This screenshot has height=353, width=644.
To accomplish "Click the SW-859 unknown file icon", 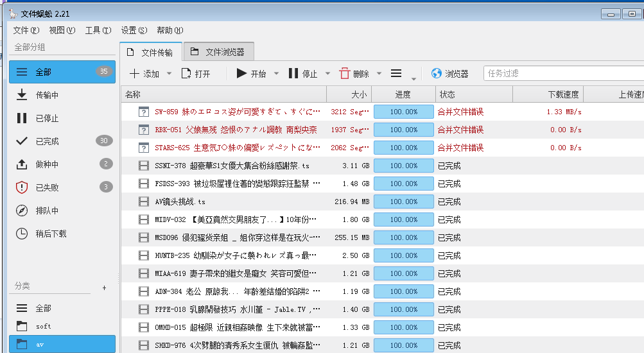I will click(x=143, y=112).
